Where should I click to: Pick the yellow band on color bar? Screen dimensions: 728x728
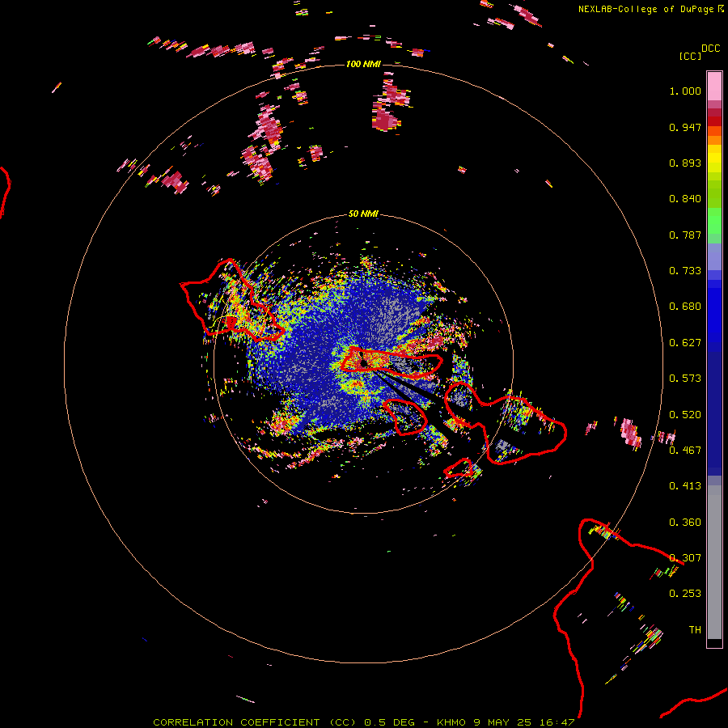coord(714,159)
